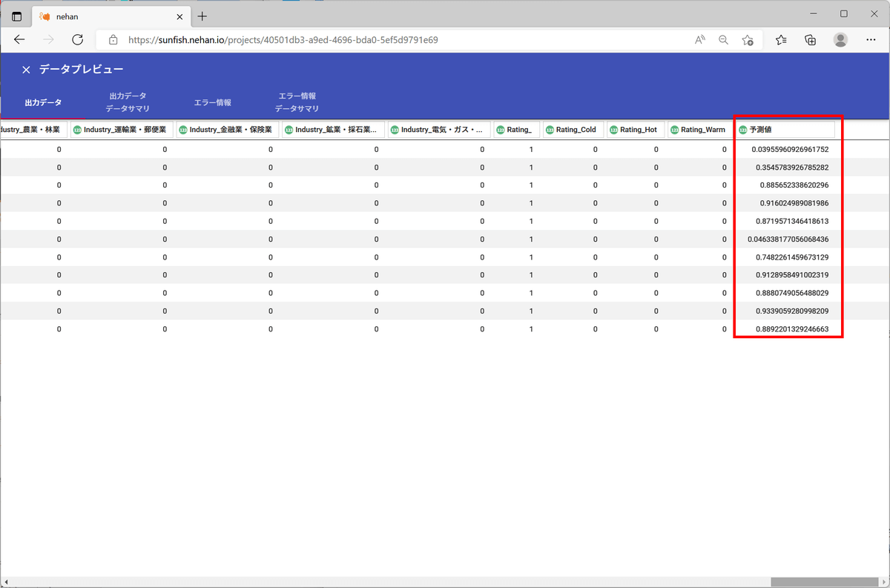Add this page to favorites star icon

pos(748,40)
